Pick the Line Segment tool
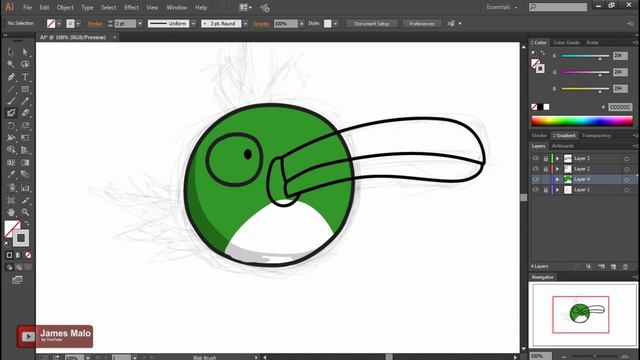This screenshot has height=360, width=640. pos(11,89)
